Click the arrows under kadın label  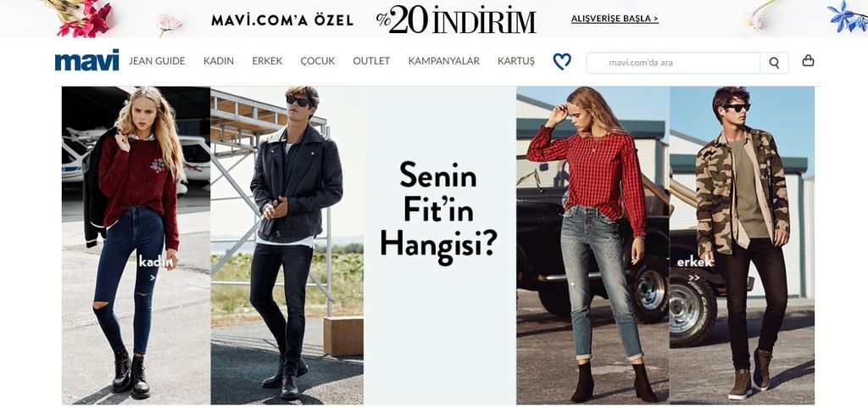(153, 277)
